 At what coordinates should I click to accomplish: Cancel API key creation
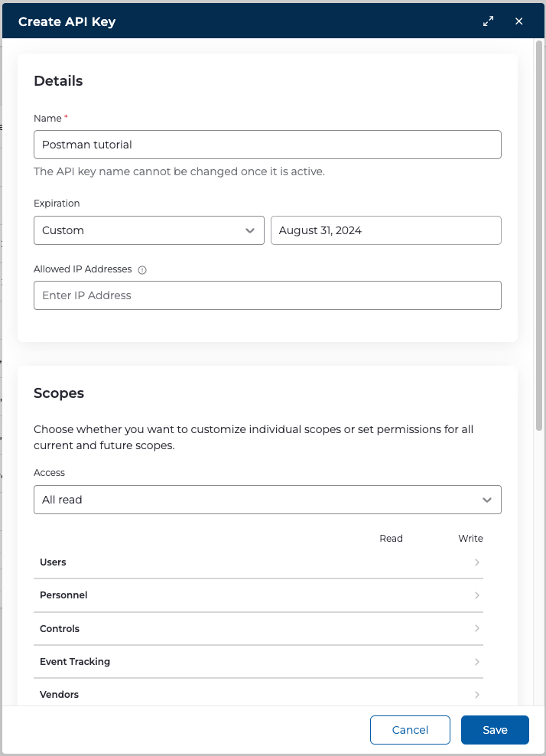click(410, 730)
